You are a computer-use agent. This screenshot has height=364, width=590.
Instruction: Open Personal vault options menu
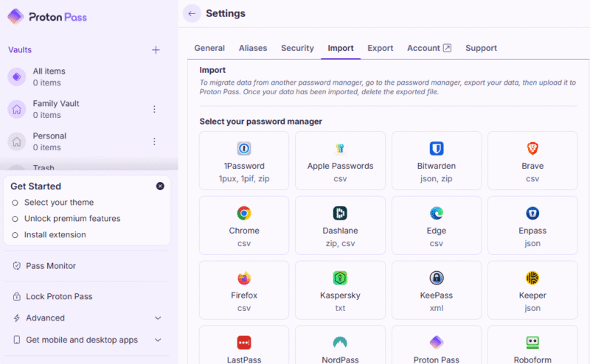tap(154, 141)
